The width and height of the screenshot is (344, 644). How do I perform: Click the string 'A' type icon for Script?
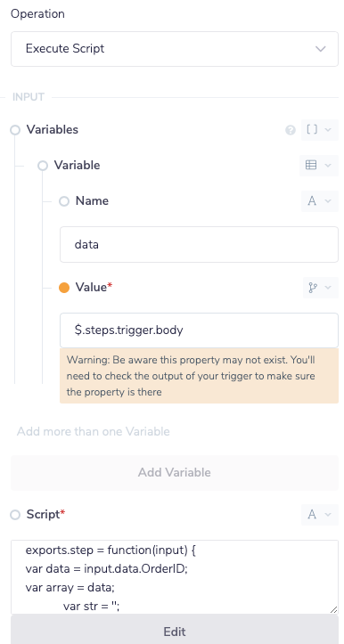click(312, 514)
